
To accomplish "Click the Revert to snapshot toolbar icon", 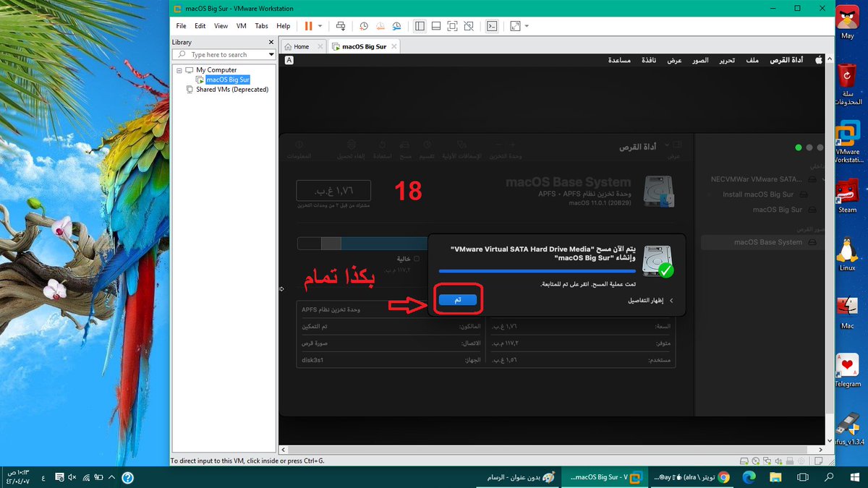I will pyautogui.click(x=380, y=26).
